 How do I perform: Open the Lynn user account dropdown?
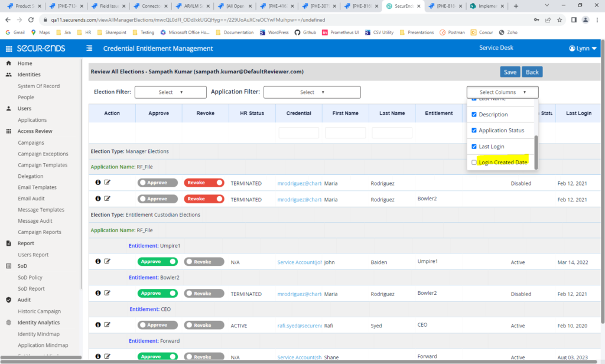tap(583, 48)
